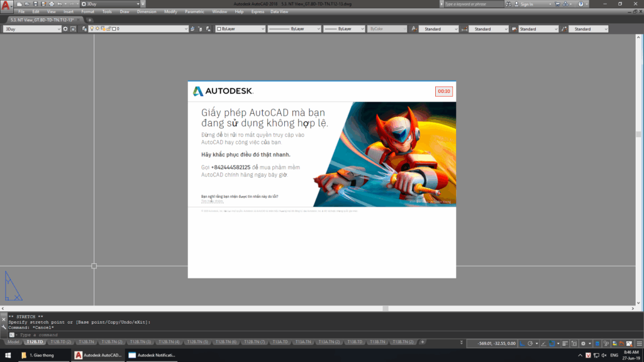Toggle polar tracking in the status bar
This screenshot has width=644, height=362.
(x=531, y=343)
